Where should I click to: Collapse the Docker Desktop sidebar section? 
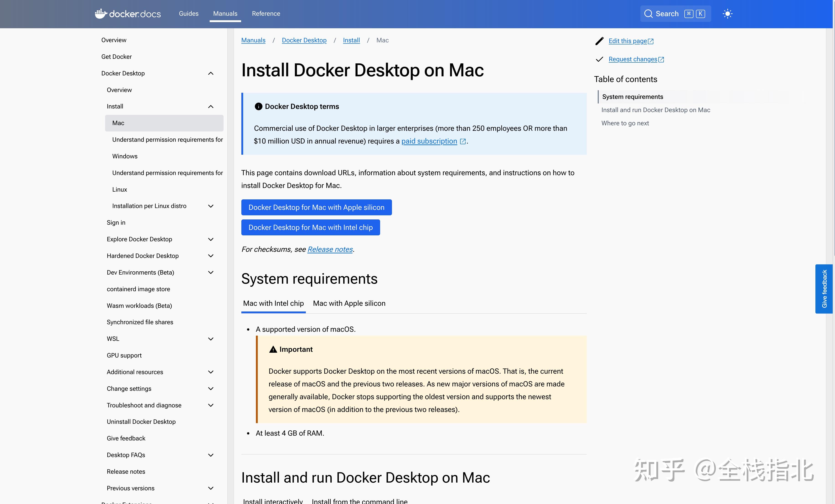[210, 73]
